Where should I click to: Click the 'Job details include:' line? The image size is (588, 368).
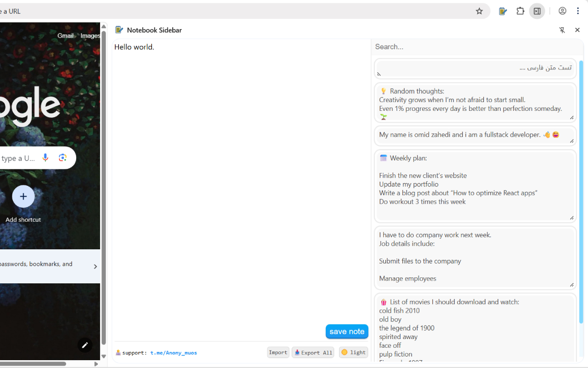407,243
